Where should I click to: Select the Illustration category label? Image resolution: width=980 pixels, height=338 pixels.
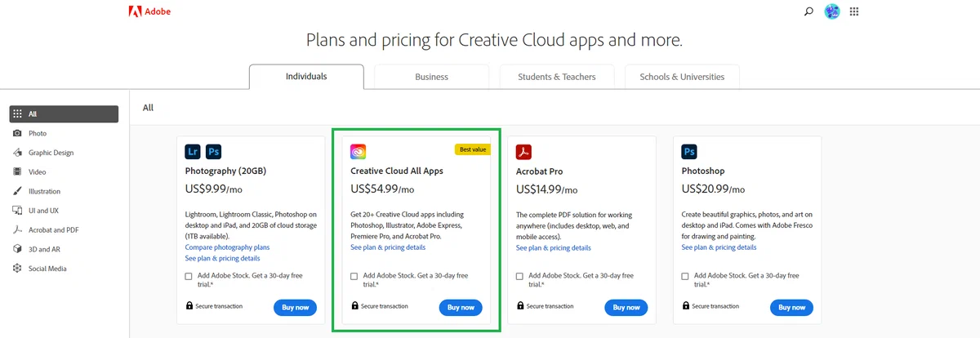(44, 192)
